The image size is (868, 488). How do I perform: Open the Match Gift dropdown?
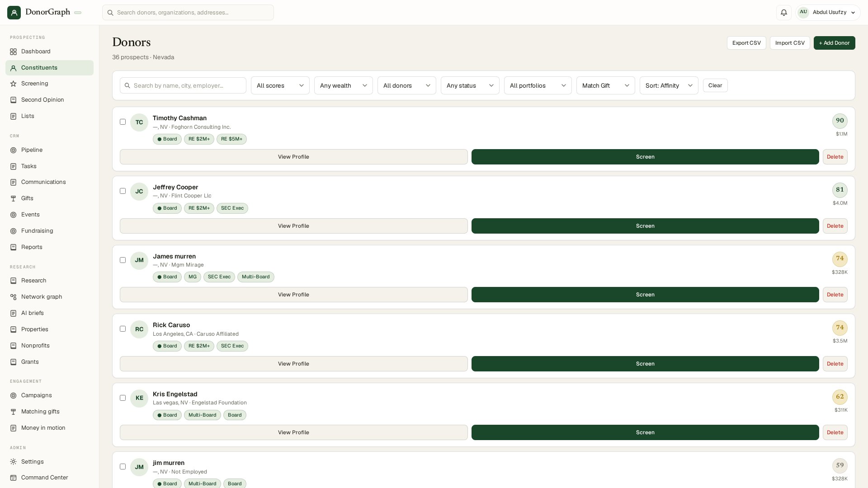pos(606,85)
